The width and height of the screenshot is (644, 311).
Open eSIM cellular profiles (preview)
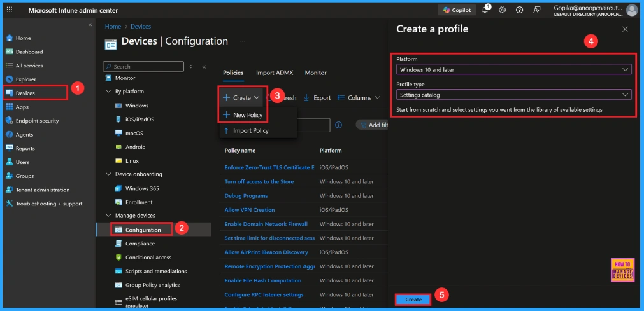pyautogui.click(x=151, y=302)
